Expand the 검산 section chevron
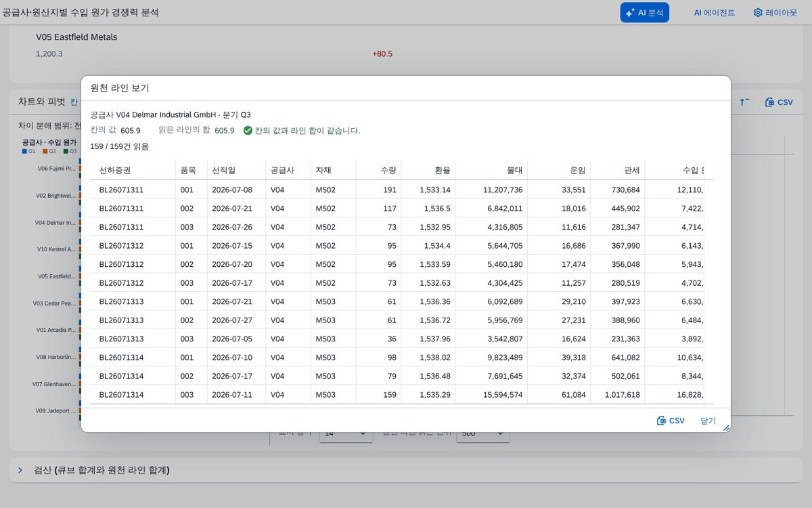 (20, 470)
